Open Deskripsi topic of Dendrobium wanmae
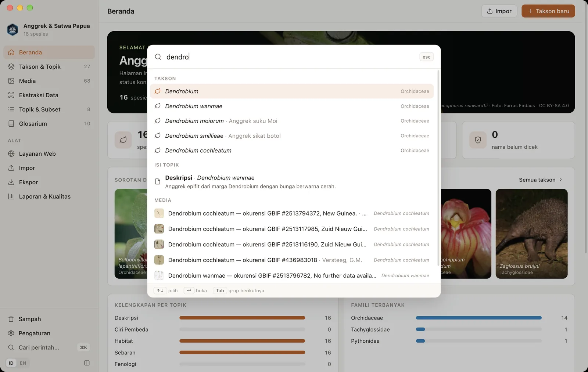The image size is (588, 372). pos(292,182)
